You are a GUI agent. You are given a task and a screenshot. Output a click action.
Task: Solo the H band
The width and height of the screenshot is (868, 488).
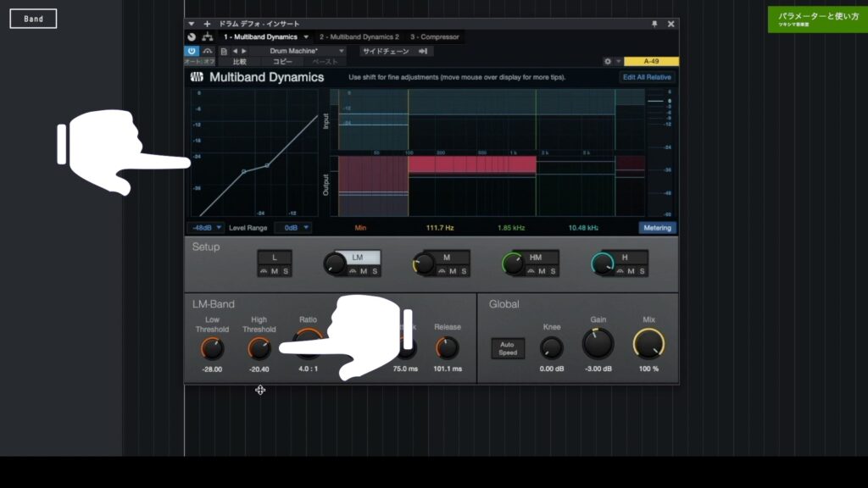[x=643, y=271]
